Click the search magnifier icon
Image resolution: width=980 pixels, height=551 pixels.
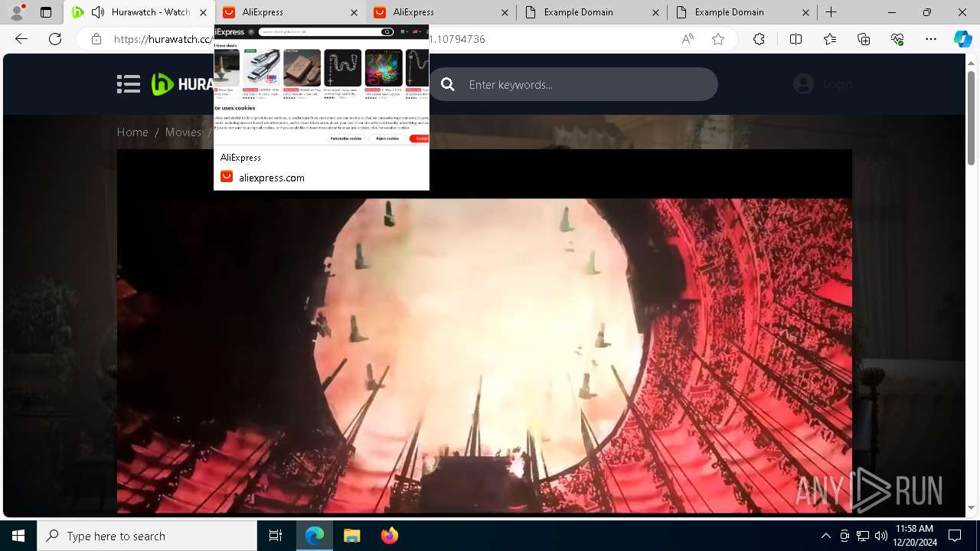[x=448, y=84]
